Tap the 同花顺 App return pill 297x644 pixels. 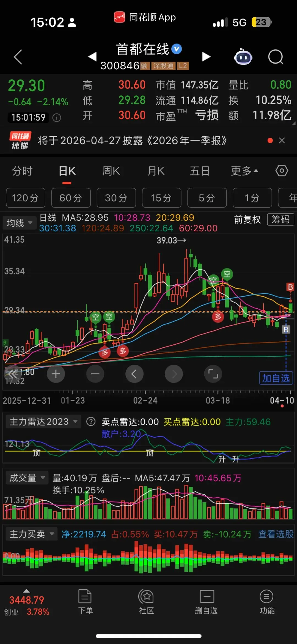[145, 17]
